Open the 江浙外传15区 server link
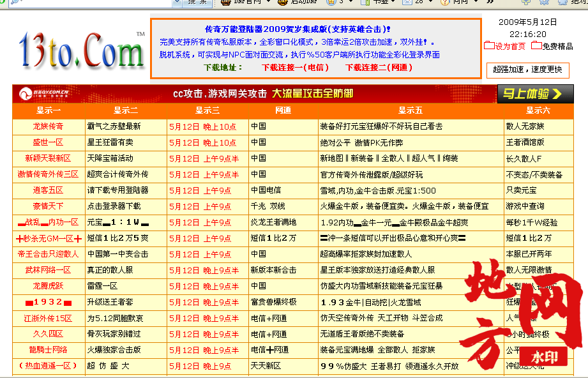The height and width of the screenshot is (378, 588). pyautogui.click(x=48, y=319)
